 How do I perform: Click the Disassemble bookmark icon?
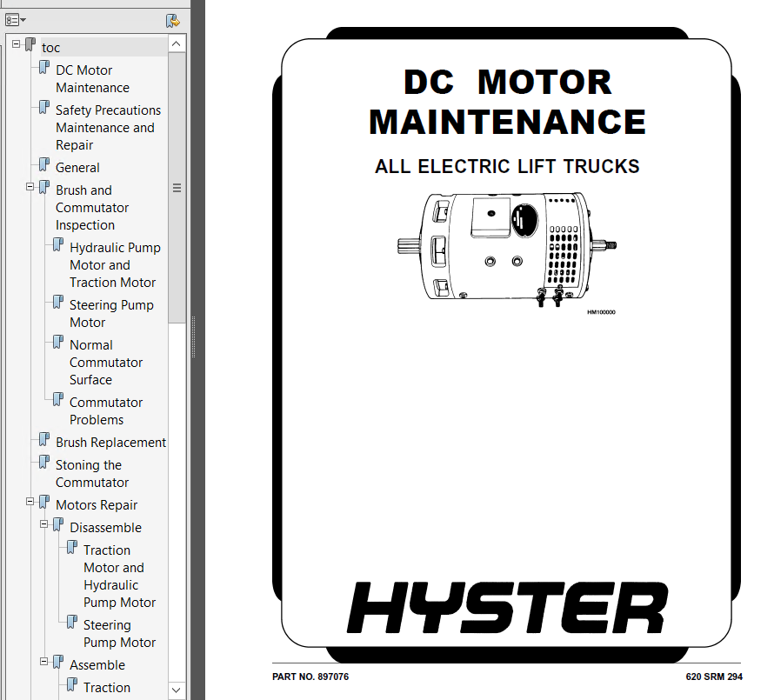tap(57, 524)
